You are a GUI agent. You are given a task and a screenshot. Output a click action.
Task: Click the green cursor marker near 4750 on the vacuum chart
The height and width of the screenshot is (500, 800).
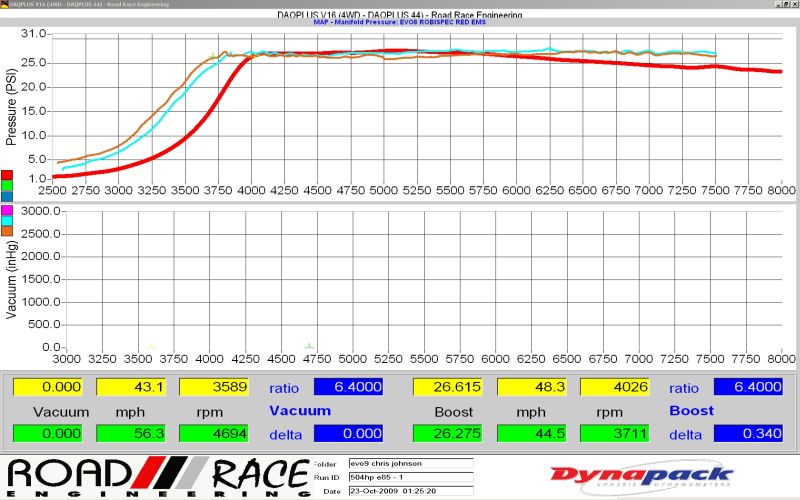[309, 346]
